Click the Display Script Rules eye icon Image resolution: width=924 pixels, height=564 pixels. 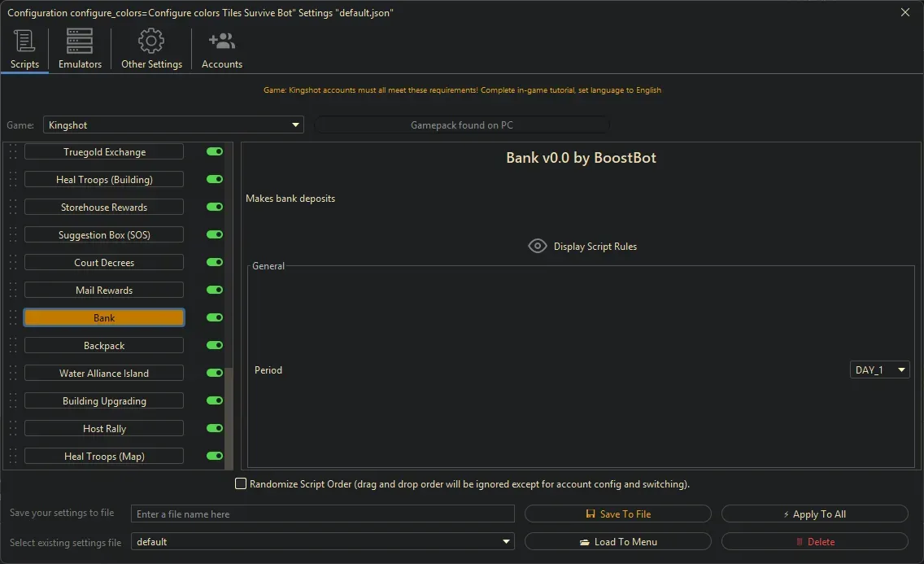[537, 246]
